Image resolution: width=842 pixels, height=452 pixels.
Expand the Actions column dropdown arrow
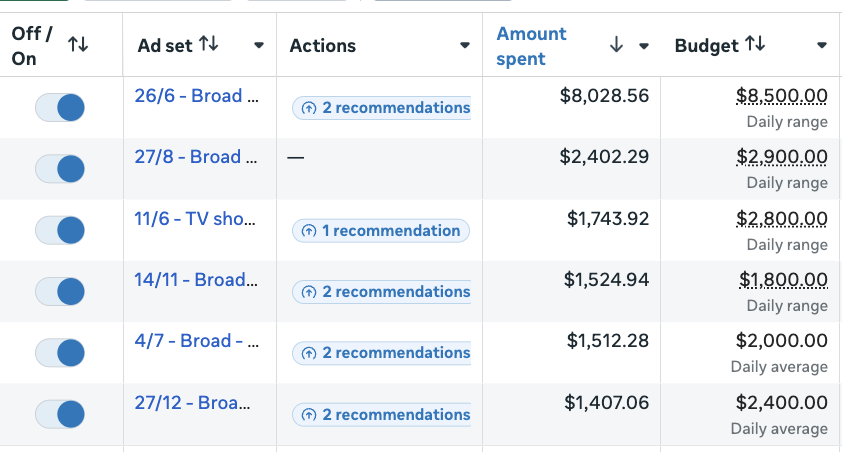pyautogui.click(x=465, y=45)
